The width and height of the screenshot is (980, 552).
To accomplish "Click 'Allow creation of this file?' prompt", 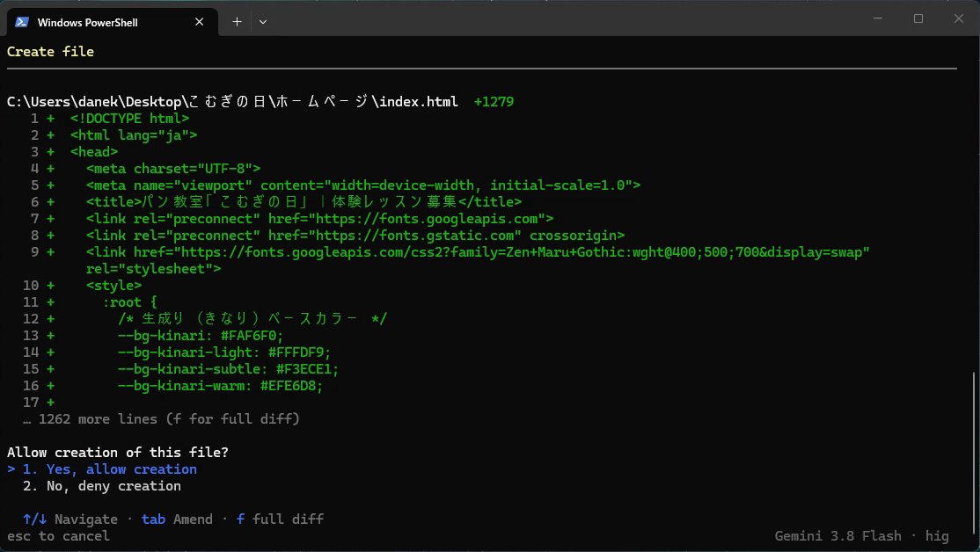I will [118, 452].
